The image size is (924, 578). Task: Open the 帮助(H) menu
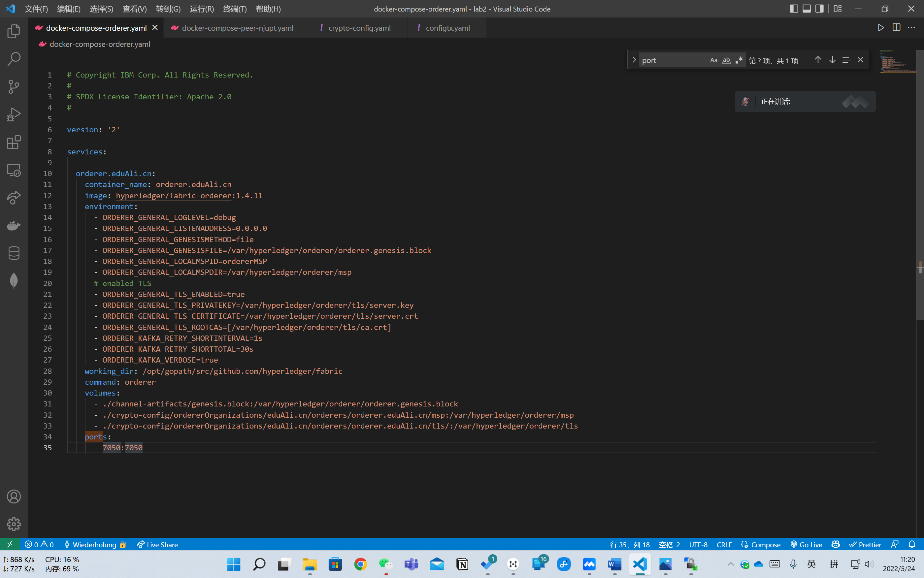(268, 9)
